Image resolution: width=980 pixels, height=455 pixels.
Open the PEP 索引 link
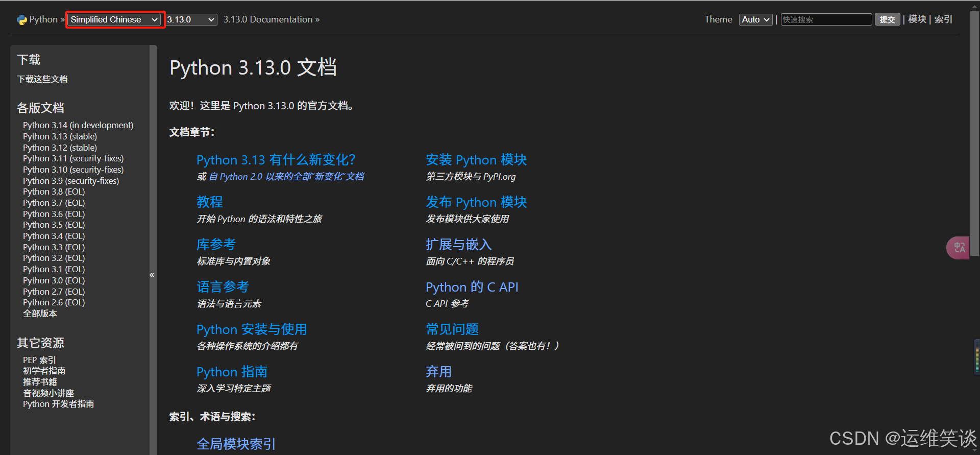tap(39, 360)
